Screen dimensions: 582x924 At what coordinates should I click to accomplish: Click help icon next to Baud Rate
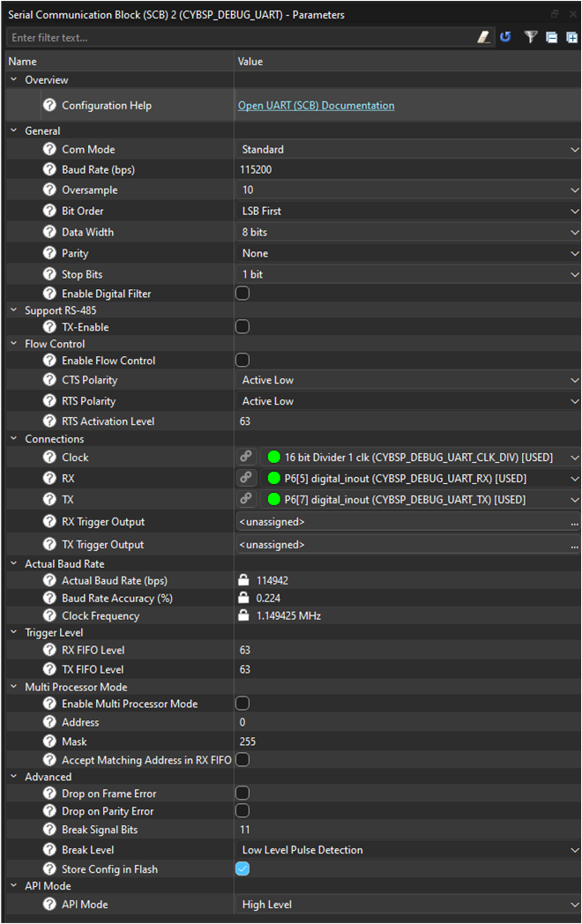(49, 169)
